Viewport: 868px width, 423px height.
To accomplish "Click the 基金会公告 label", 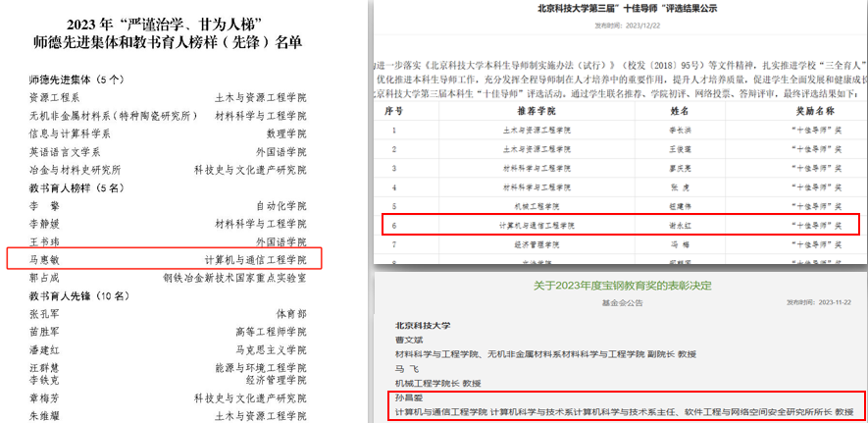I will coord(623,303).
